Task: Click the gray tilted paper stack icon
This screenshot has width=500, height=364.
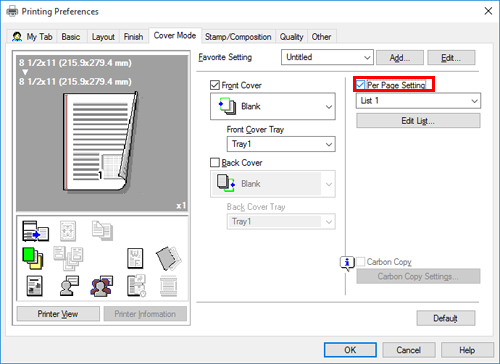Action: 168,258
